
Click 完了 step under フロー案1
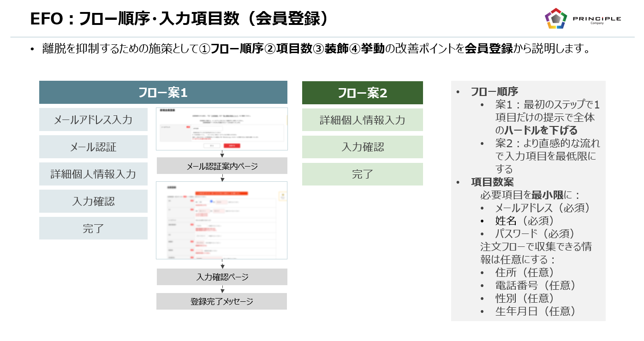tap(93, 228)
